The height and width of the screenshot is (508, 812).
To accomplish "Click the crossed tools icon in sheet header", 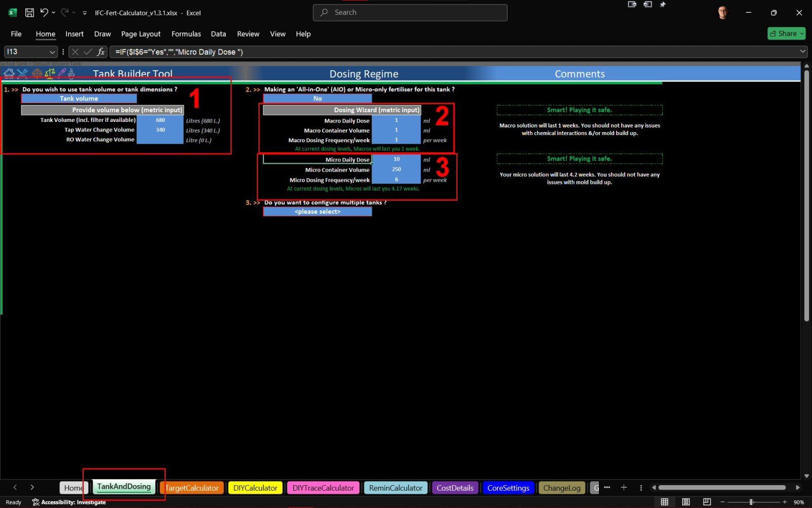I will point(22,74).
